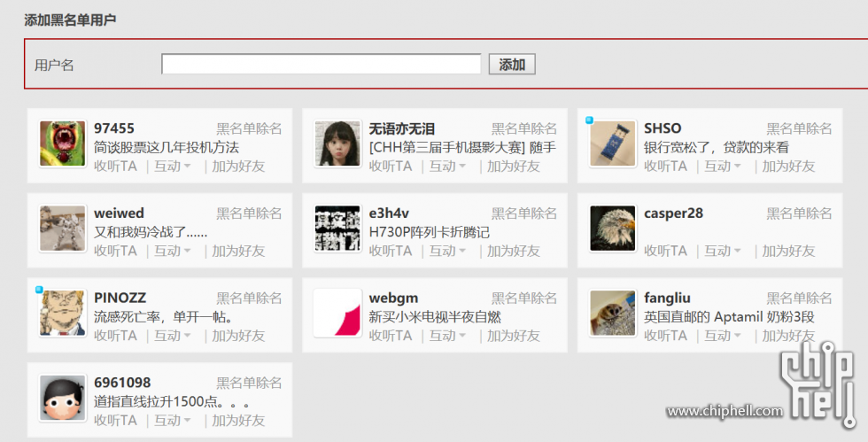868x442 pixels.
Task: Open username link SHSO
Action: 663,128
